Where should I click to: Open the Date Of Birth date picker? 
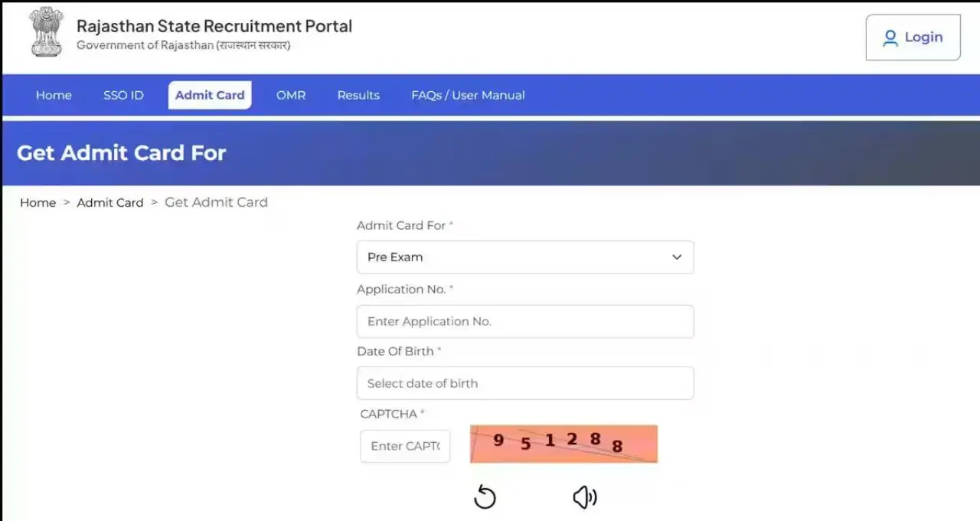tap(525, 383)
